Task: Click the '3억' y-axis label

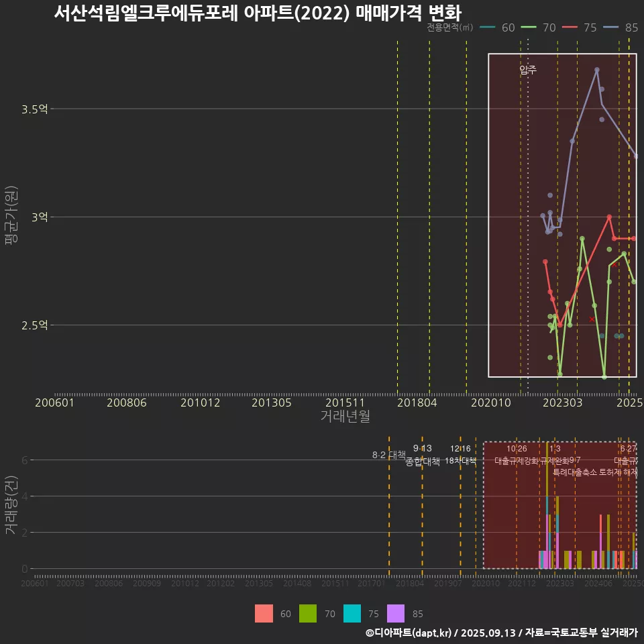Action: click(x=40, y=217)
